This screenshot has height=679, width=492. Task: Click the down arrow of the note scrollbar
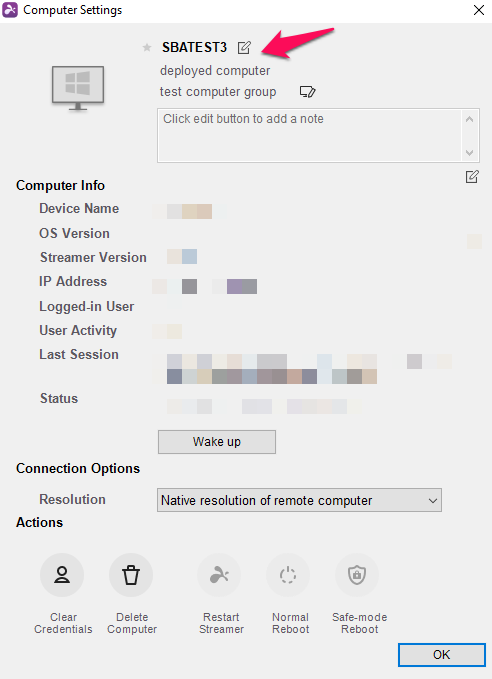tap(469, 152)
